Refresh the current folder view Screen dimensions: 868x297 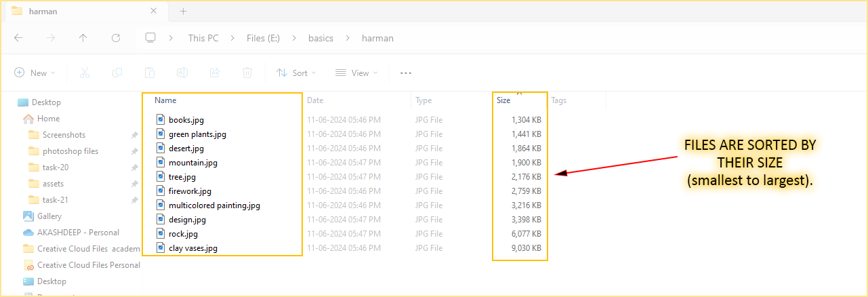116,38
